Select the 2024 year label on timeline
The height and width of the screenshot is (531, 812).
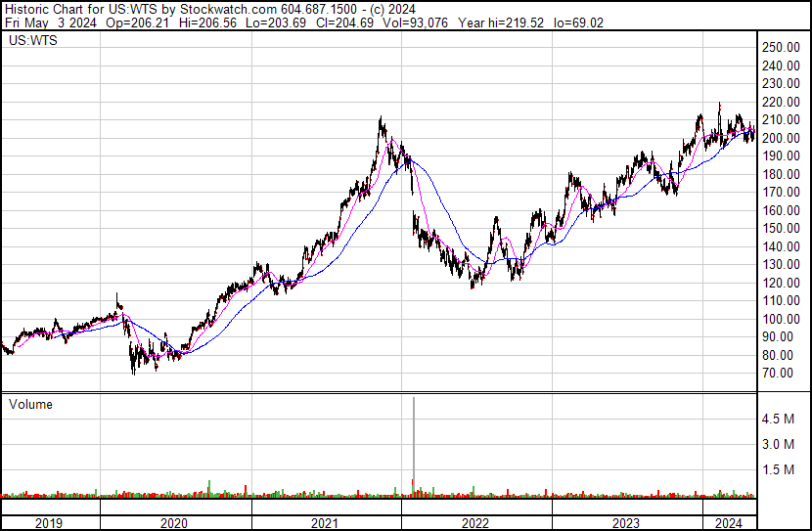coord(729,523)
